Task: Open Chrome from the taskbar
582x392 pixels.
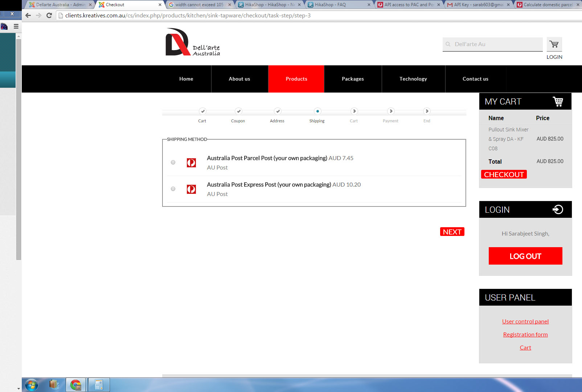Action: 76,385
